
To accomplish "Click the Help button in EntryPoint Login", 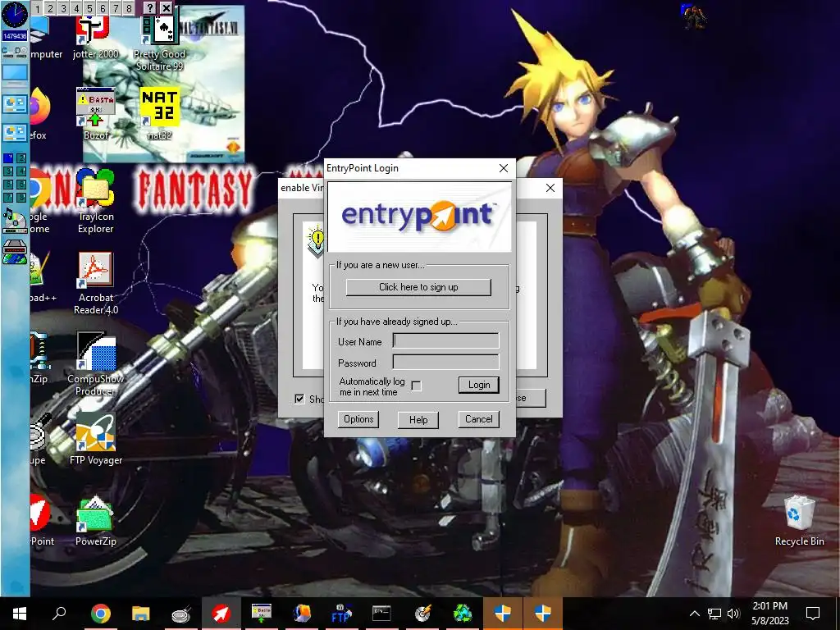I will pyautogui.click(x=418, y=419).
